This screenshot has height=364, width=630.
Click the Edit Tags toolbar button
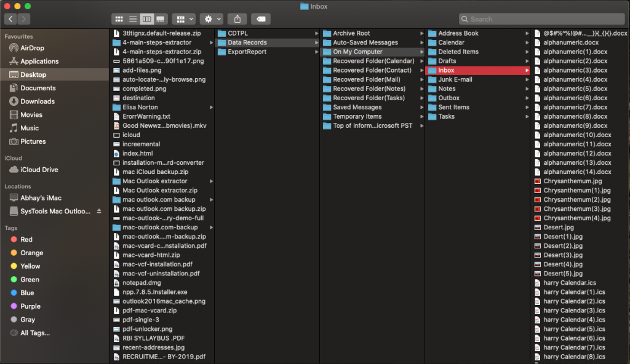pyautogui.click(x=261, y=19)
